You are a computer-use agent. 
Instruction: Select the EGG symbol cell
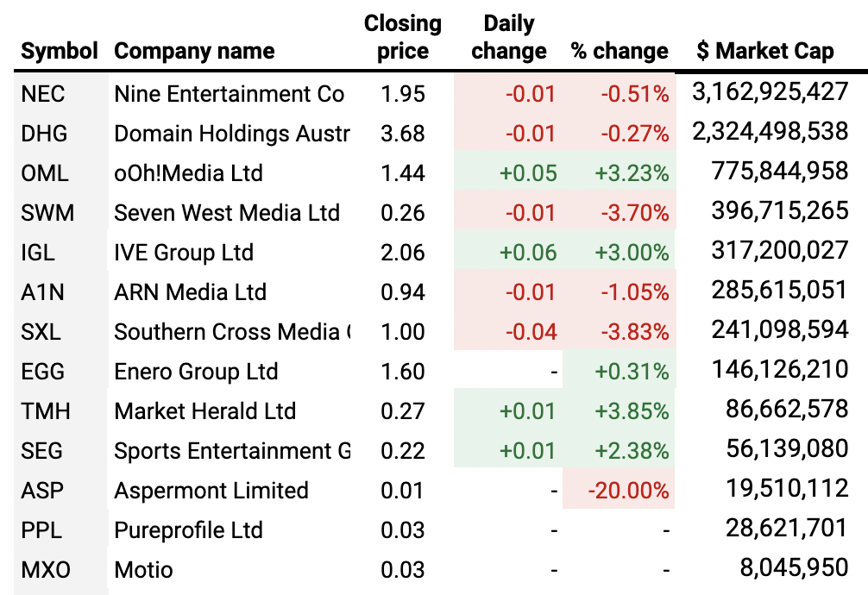pyautogui.click(x=44, y=372)
